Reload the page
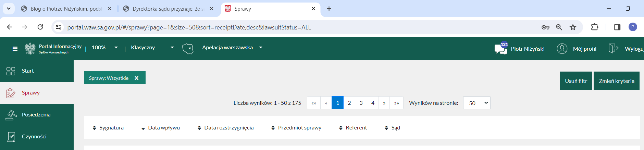 [x=40, y=27]
